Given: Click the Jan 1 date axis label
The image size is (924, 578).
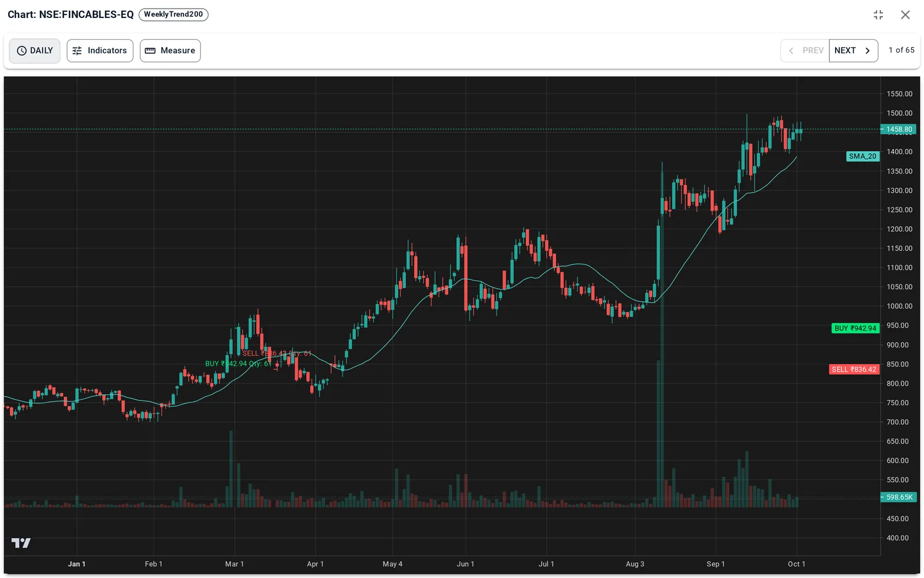Looking at the screenshot, I should [77, 564].
